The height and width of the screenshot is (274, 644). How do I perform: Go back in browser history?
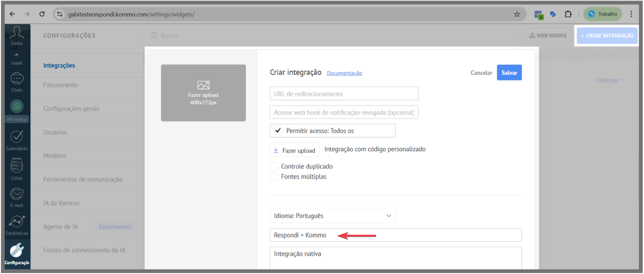click(12, 14)
